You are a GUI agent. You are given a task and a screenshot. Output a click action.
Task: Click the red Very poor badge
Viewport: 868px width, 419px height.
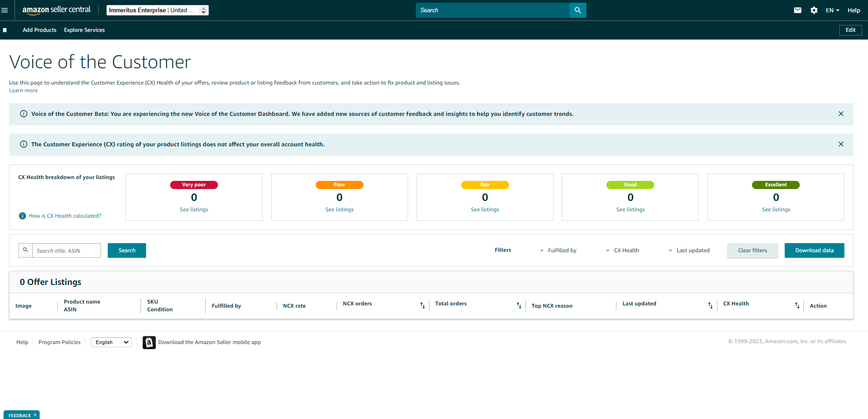(194, 185)
